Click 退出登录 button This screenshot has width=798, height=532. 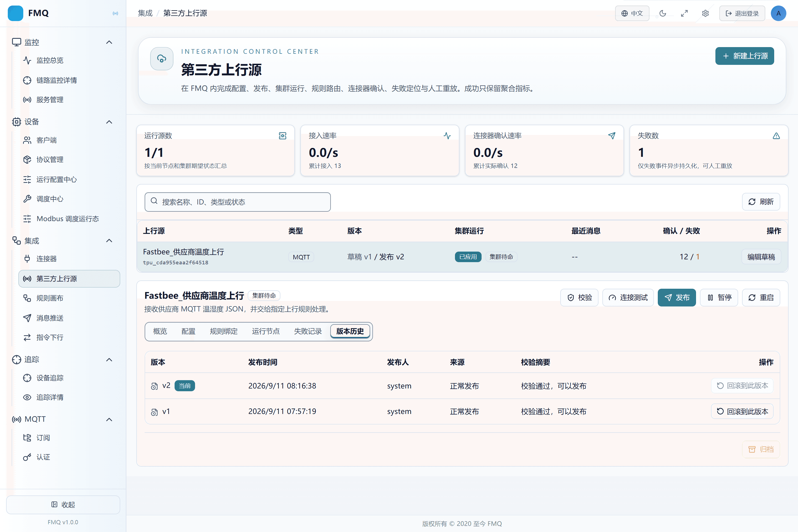(x=742, y=13)
